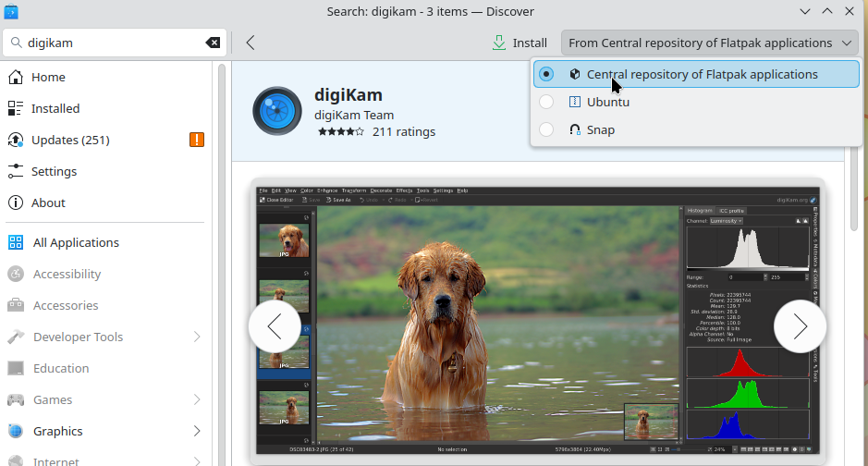Click the Updates sidebar icon

tap(16, 140)
